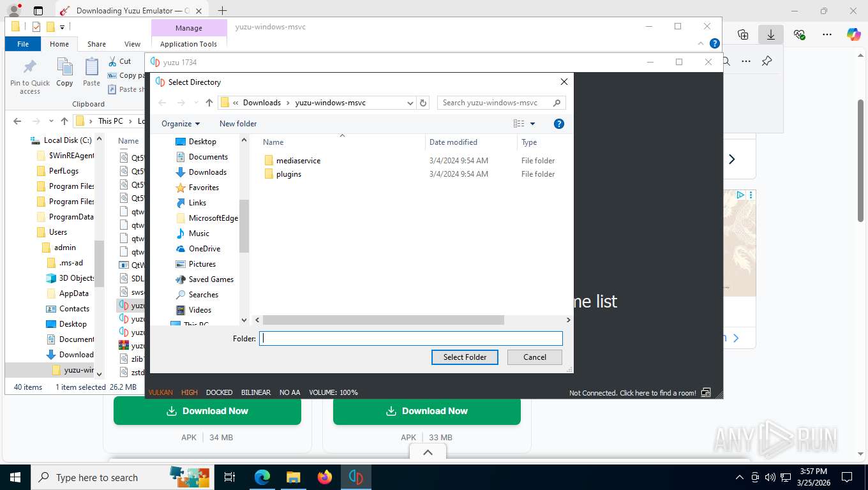
Task: Open File tab in File Explorer ribbon
Action: click(23, 44)
